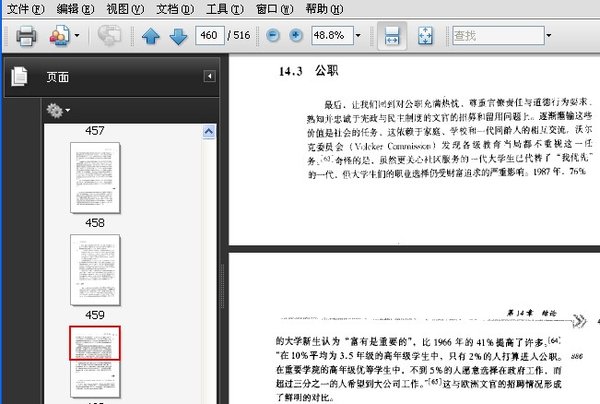The height and width of the screenshot is (404, 600).
Task: Zoom in with the plus button
Action: point(296,36)
